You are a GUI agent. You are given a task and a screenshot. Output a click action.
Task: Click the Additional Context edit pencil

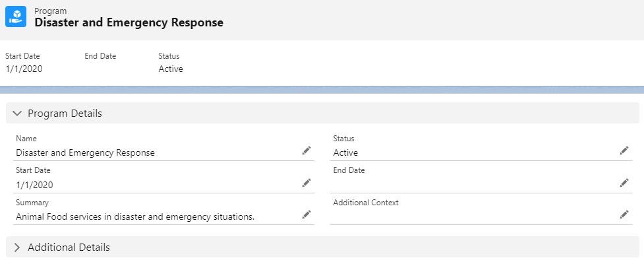coord(624,214)
